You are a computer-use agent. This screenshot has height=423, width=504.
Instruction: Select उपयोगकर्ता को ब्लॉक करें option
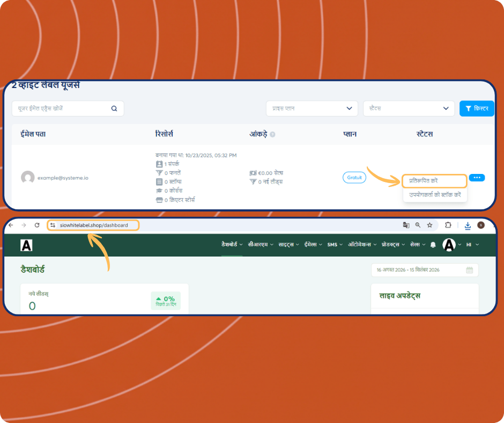[x=435, y=195]
